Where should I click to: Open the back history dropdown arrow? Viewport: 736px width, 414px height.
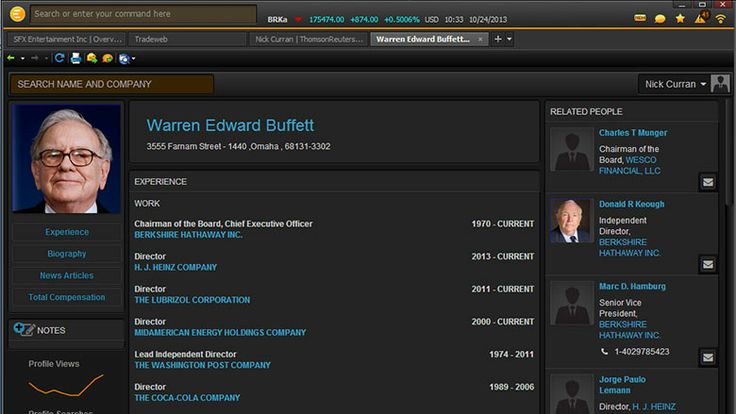coord(23,59)
